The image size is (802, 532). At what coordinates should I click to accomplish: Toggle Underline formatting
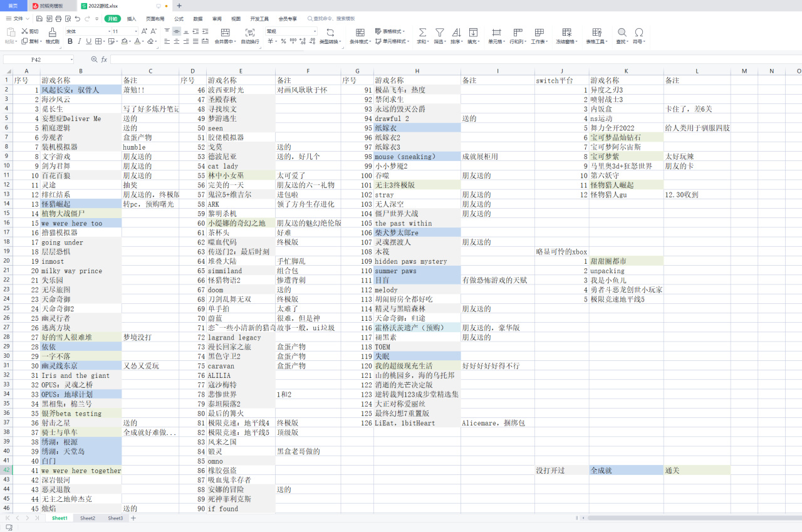[x=89, y=41]
